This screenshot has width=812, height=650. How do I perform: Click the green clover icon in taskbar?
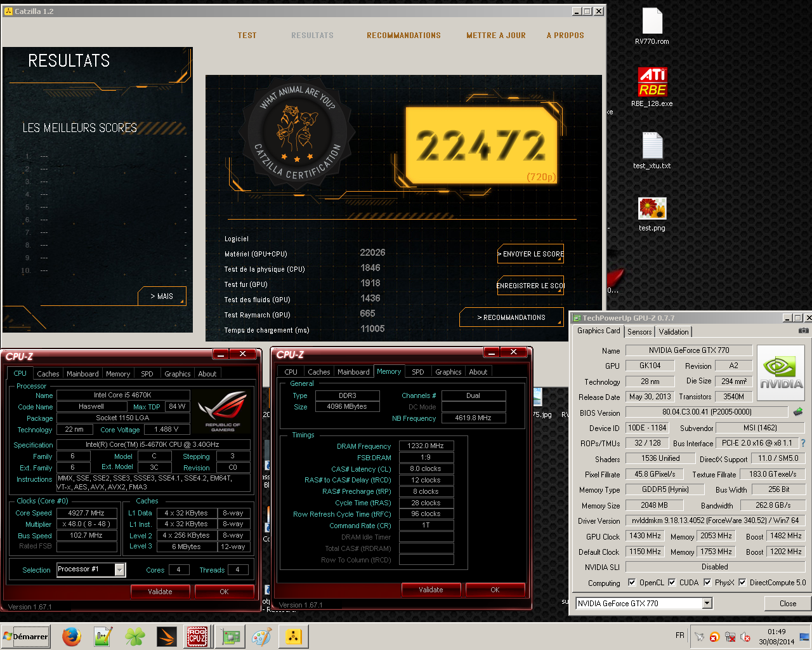pos(134,637)
